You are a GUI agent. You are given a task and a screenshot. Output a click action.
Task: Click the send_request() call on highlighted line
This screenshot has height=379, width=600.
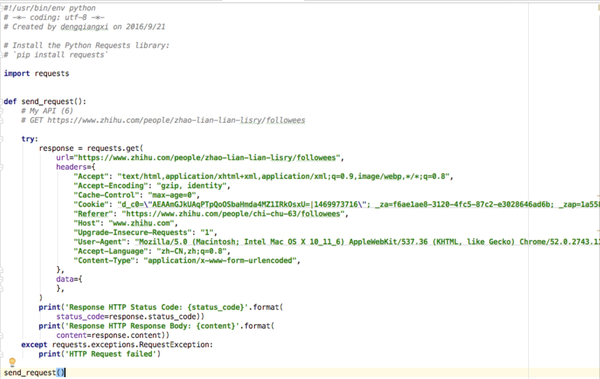click(34, 372)
